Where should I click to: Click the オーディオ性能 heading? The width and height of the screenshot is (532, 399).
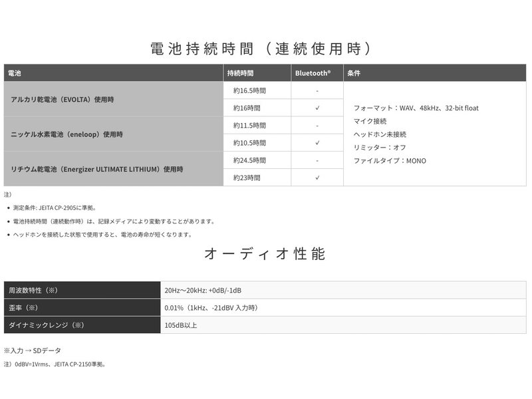(265, 254)
